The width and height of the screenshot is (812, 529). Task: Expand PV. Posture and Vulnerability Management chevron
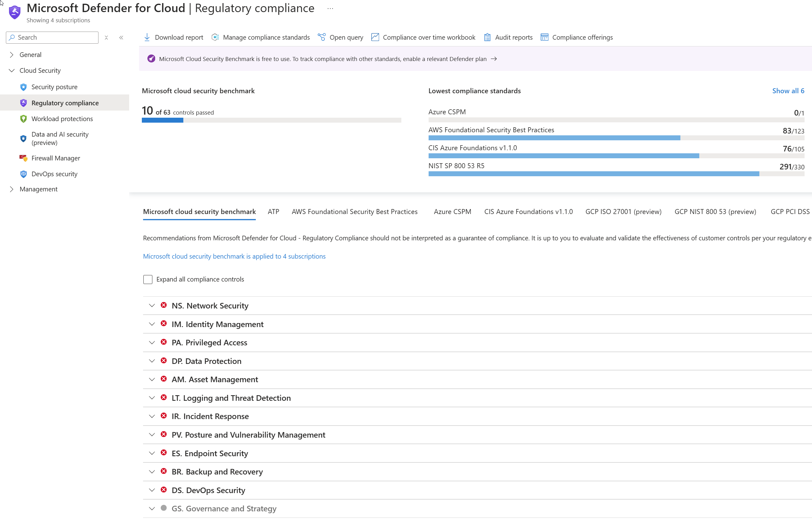[152, 435]
